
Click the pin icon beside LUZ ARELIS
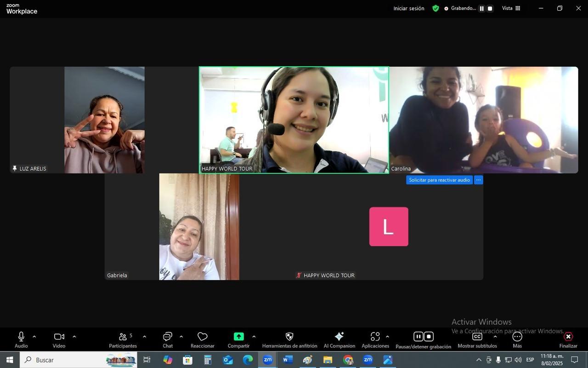pos(15,169)
